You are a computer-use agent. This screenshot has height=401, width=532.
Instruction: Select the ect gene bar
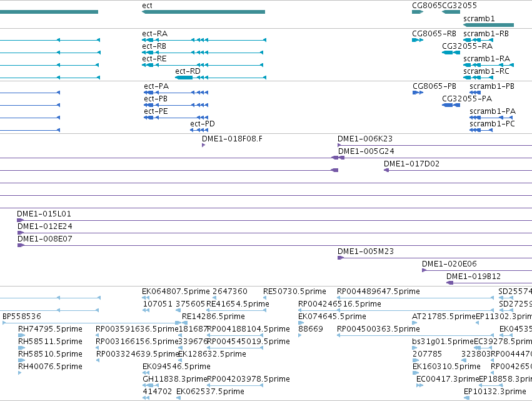click(x=203, y=12)
